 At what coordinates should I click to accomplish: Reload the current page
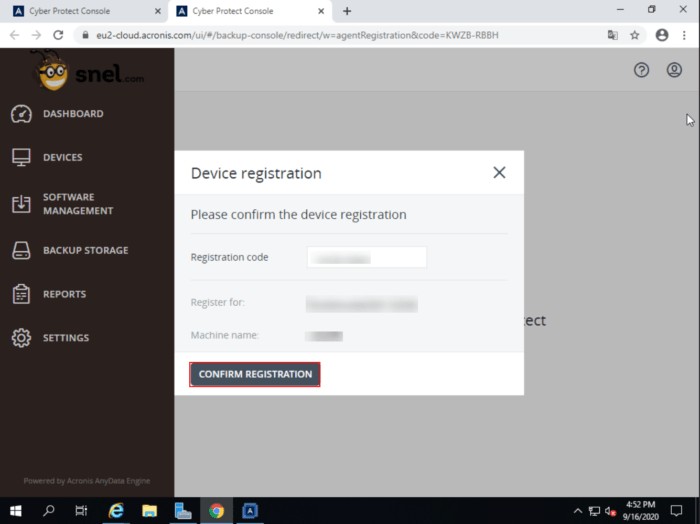coord(58,35)
